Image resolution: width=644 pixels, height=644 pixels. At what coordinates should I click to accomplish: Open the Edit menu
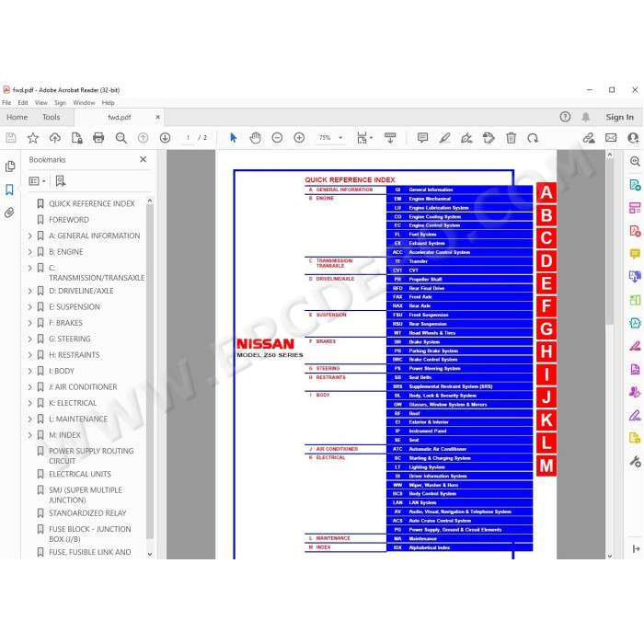[23, 103]
